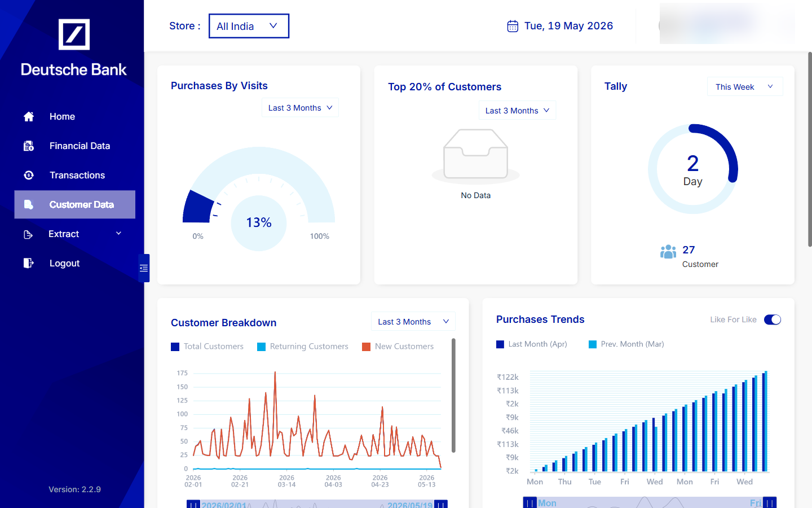Open the Financial Data menu item

click(x=74, y=146)
